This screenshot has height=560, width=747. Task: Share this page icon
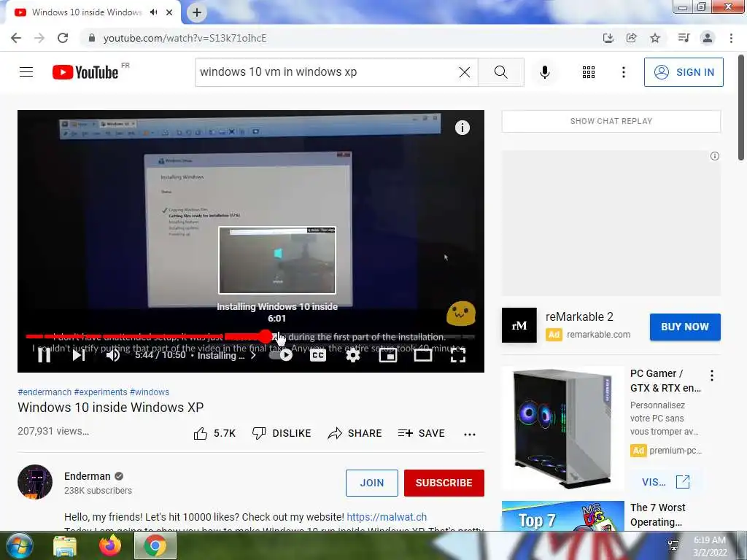(x=631, y=38)
